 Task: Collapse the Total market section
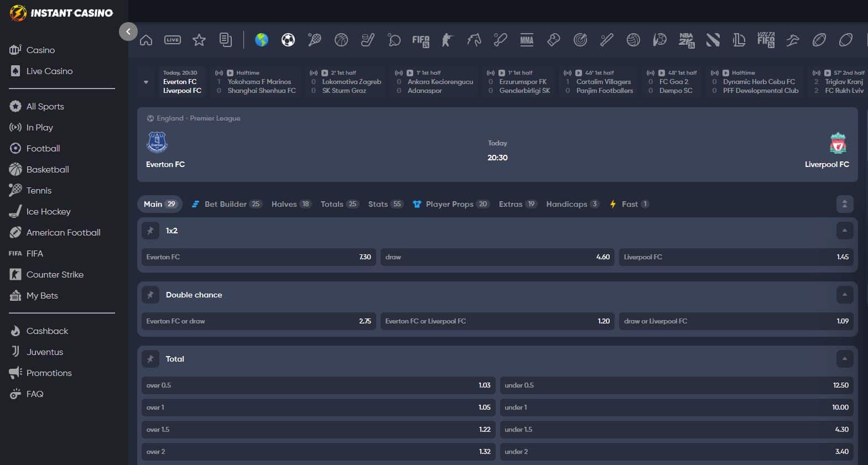click(x=845, y=359)
